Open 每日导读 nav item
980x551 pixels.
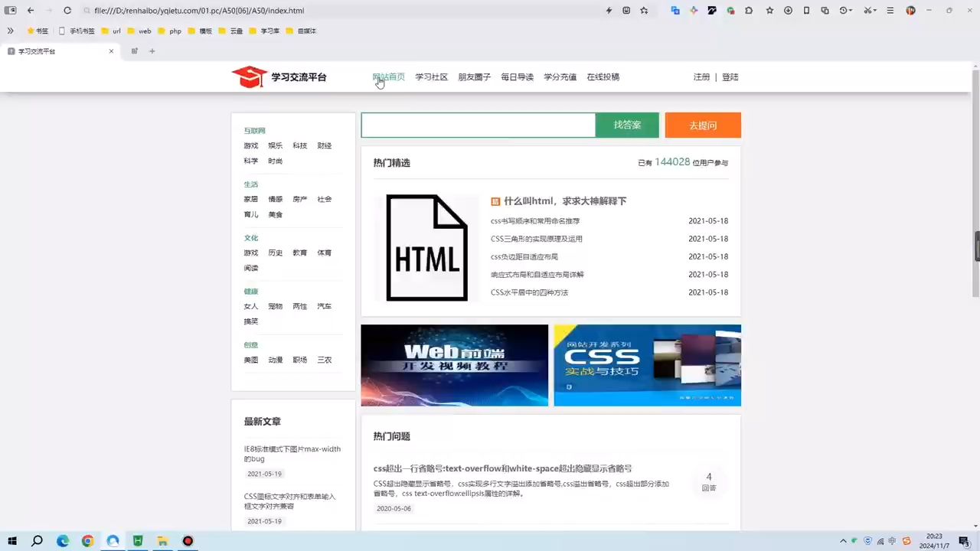click(x=517, y=77)
